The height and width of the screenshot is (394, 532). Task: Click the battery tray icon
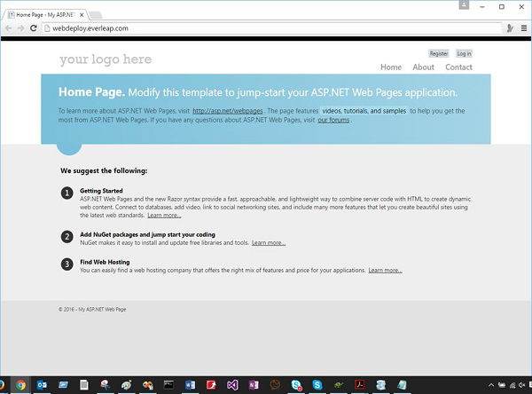(x=502, y=385)
